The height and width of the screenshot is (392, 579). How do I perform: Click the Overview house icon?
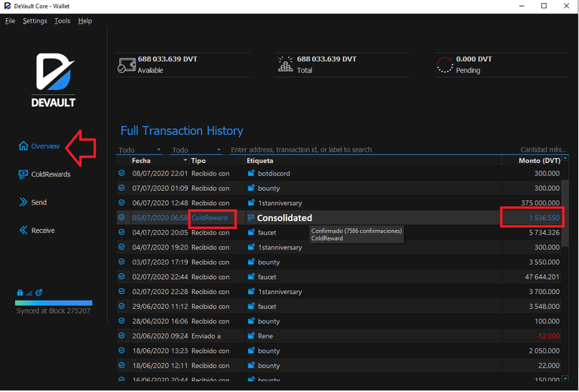(x=23, y=146)
